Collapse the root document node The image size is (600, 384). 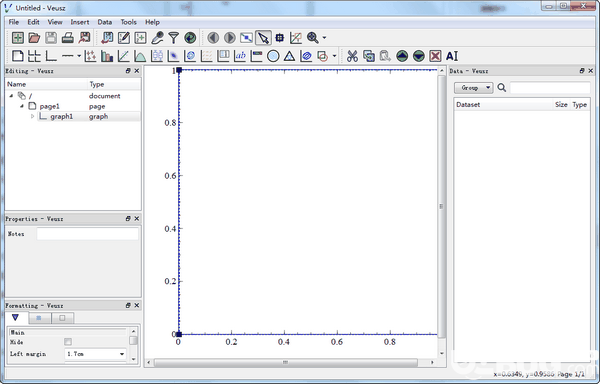11,96
